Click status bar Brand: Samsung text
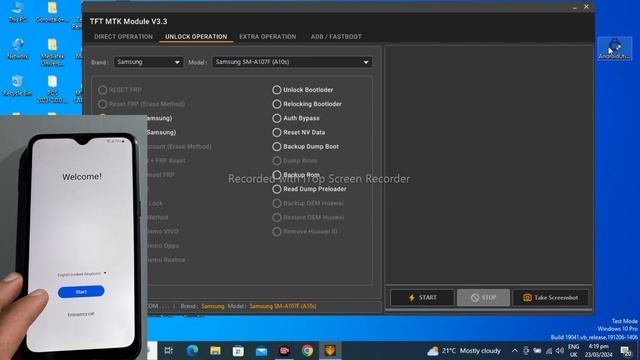Viewport: 640px width, 360px height. coord(202,306)
